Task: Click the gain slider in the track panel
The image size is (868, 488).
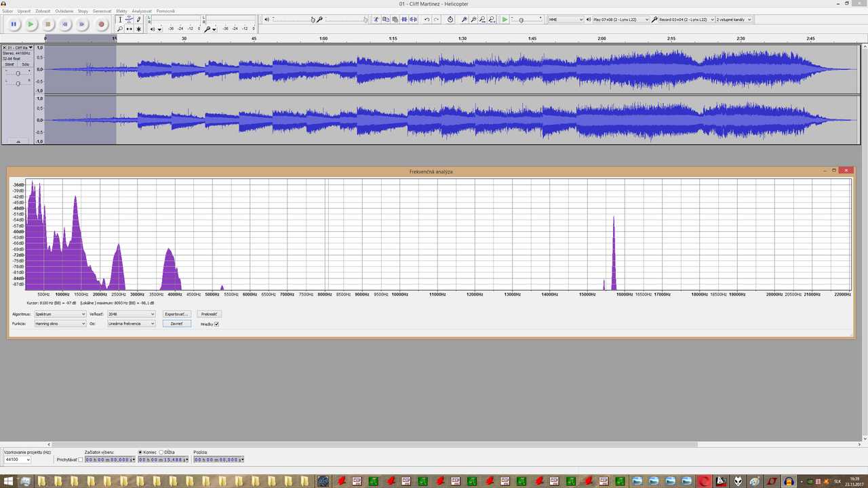Action: point(18,73)
